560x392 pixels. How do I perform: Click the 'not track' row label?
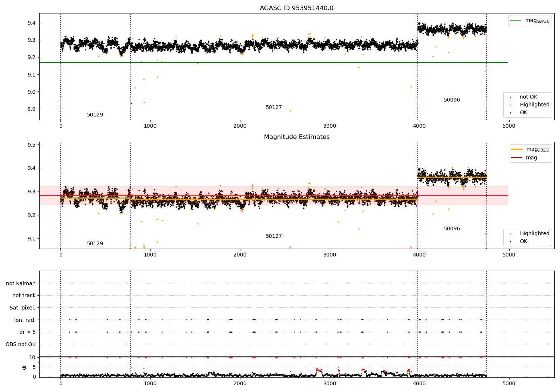[24, 296]
